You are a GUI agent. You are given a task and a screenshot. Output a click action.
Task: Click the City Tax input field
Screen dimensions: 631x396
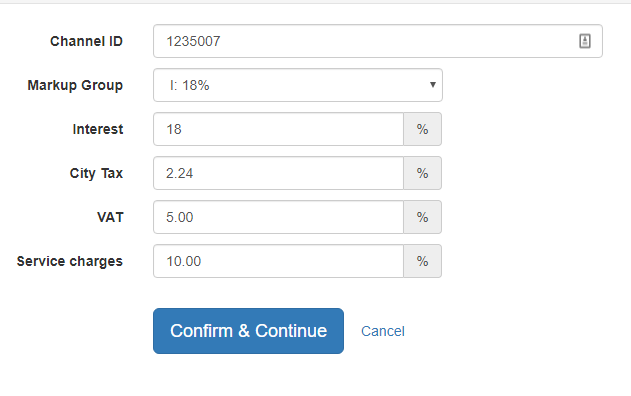(x=278, y=173)
